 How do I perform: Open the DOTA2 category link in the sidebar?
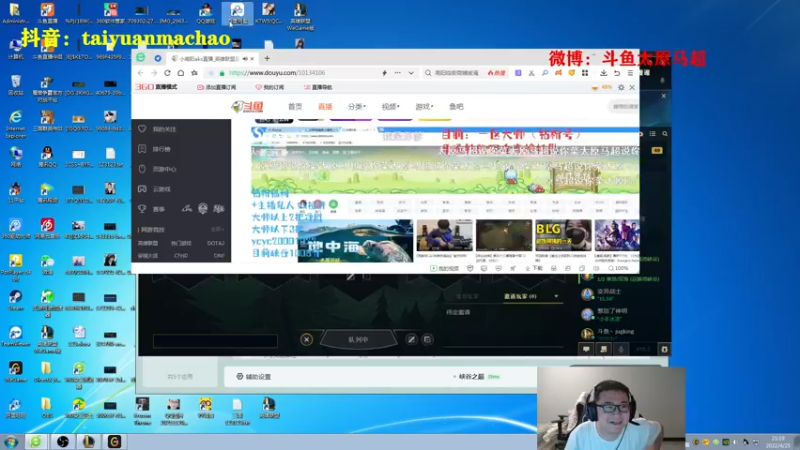(x=215, y=243)
